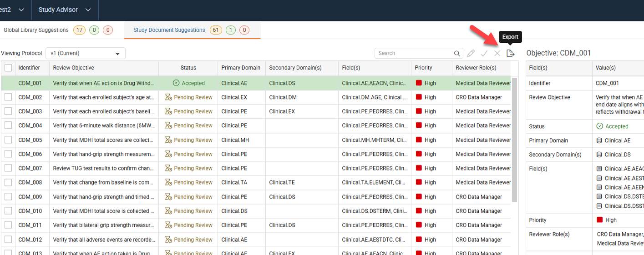Click red High priority swatch in CDM_007 row
The height and width of the screenshot is (255, 644).
coord(419,168)
